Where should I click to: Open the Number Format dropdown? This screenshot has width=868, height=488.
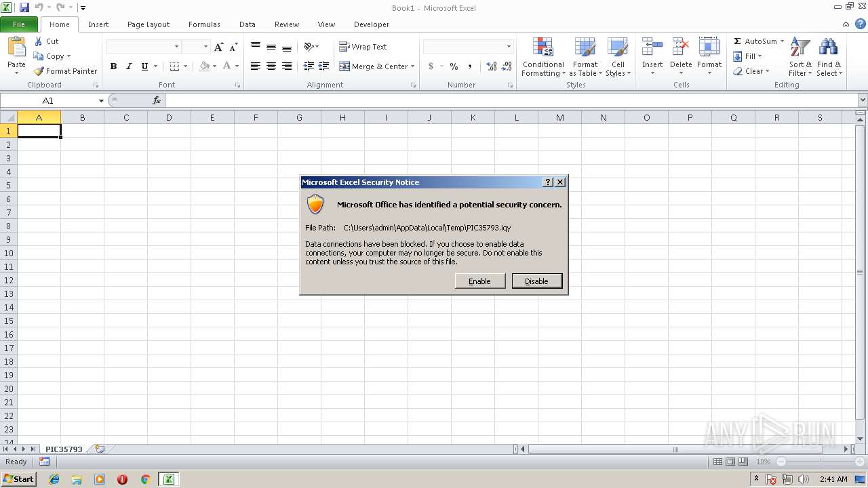(509, 47)
